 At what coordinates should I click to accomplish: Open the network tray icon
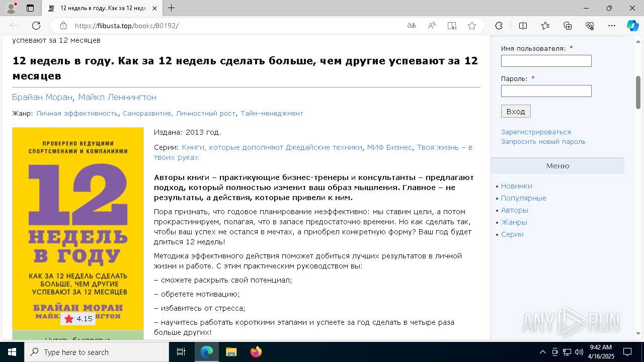pyautogui.click(x=567, y=352)
